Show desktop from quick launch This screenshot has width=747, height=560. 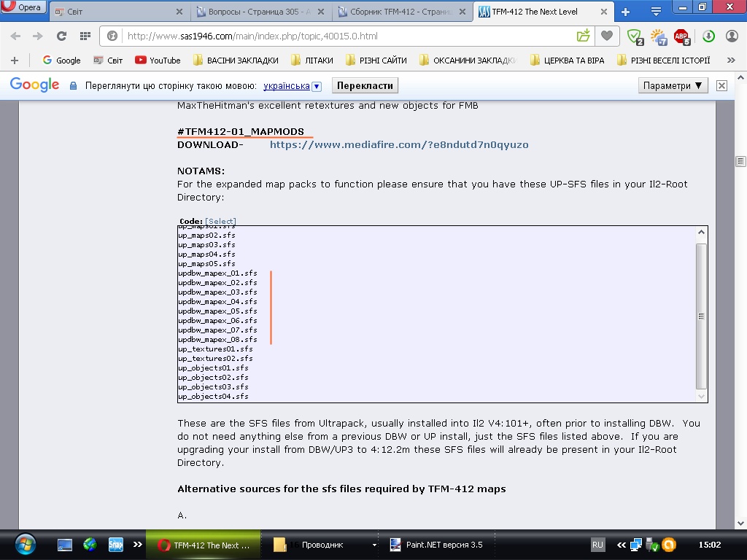coord(65,545)
